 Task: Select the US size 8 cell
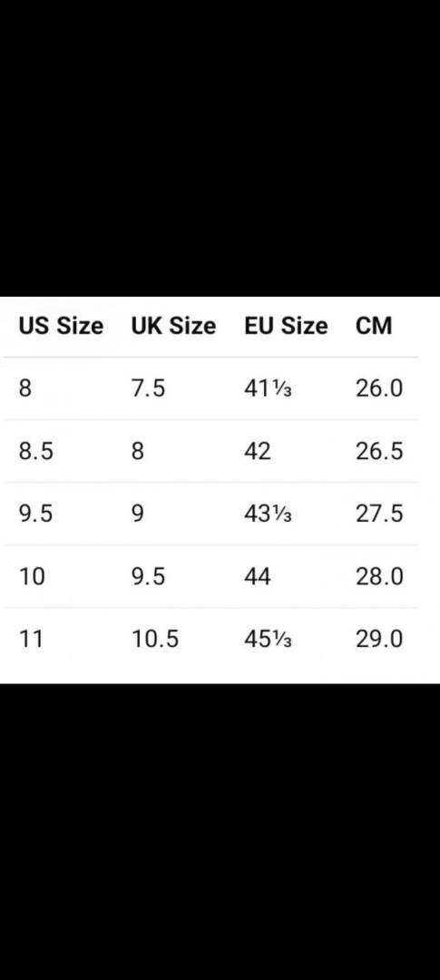click(x=24, y=388)
